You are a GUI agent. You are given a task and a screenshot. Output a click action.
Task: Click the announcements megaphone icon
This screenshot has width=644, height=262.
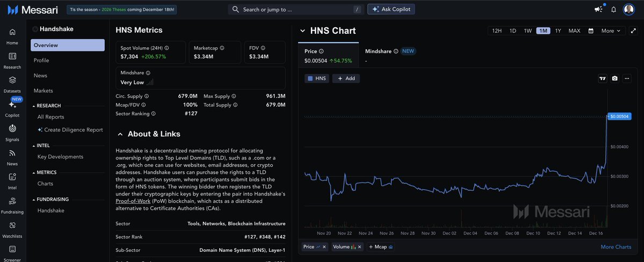[598, 10]
